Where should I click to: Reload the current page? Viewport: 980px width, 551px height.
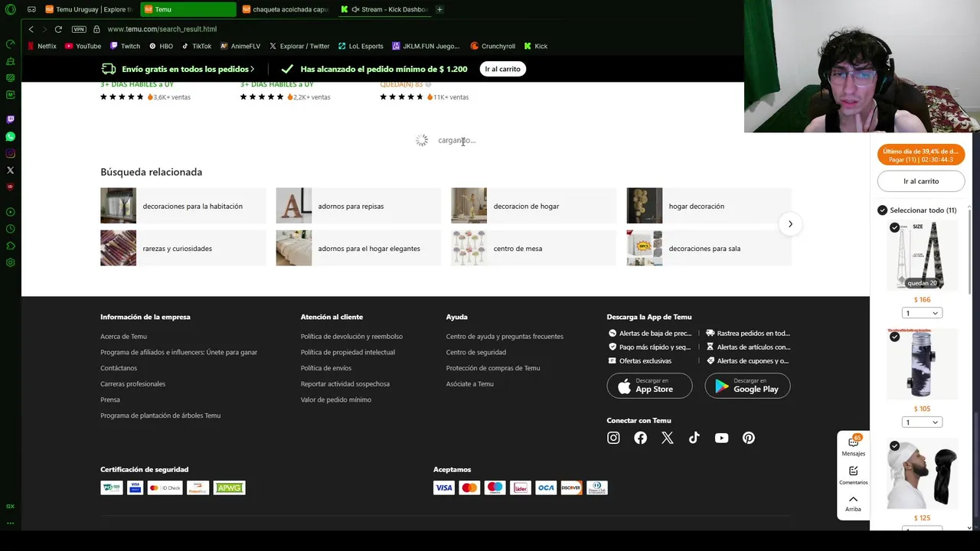pyautogui.click(x=58, y=29)
